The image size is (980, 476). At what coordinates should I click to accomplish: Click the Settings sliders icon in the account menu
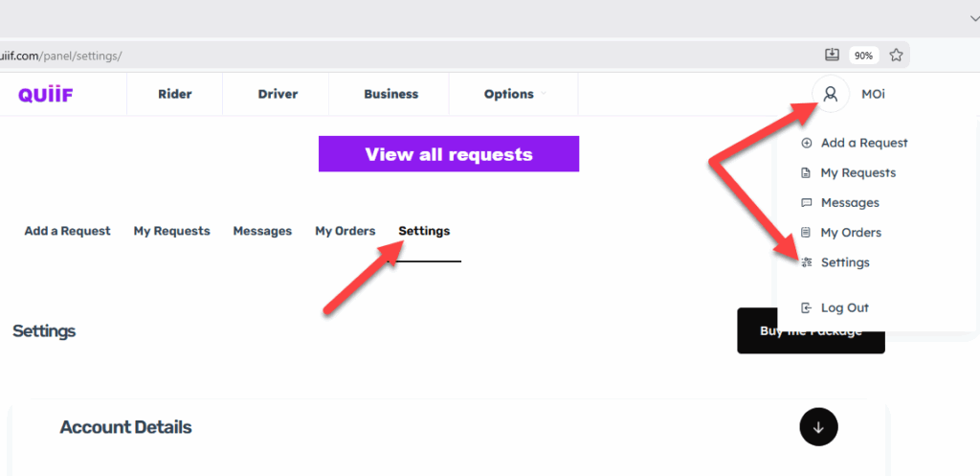coord(806,262)
